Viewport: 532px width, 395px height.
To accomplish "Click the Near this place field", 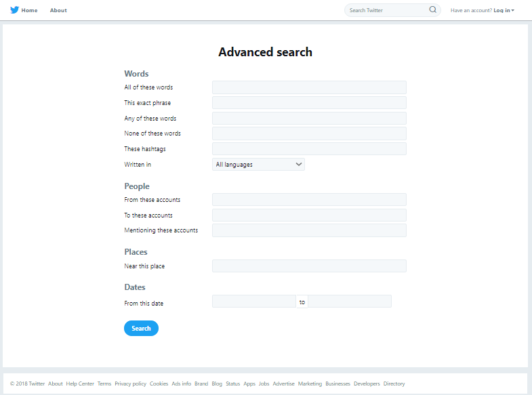I will tap(309, 266).
